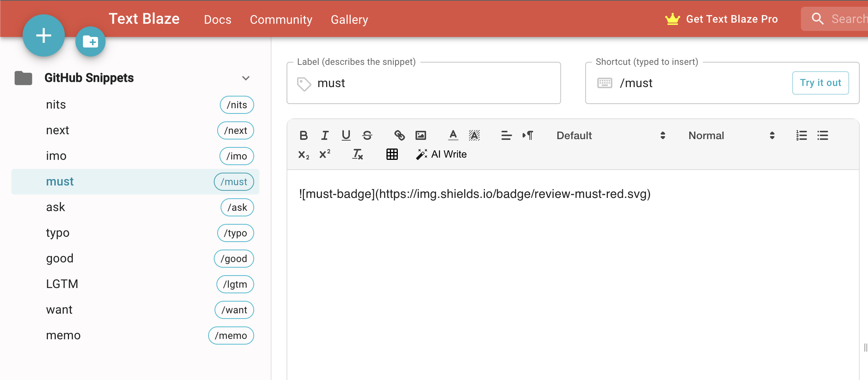
Task: Select the good snippet
Action: tap(135, 259)
